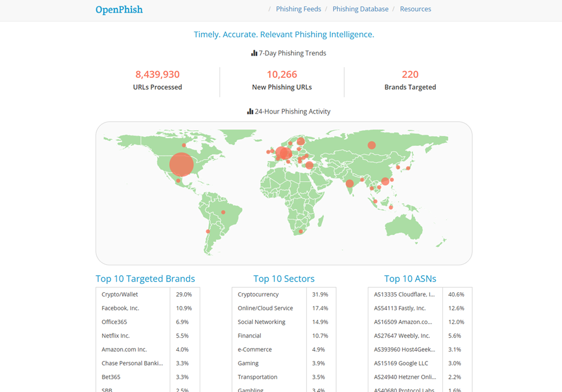Open the Phishing Database link
562x392 pixels.
pos(360,9)
